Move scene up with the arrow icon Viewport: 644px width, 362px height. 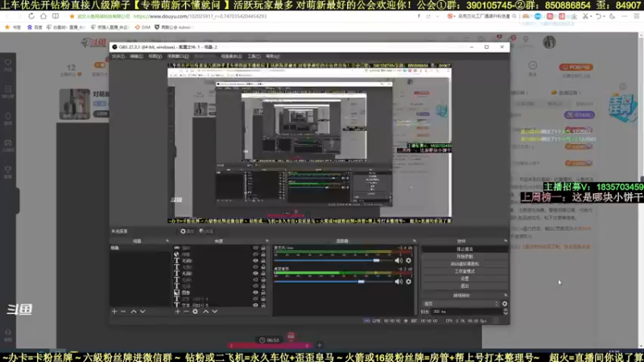[134, 311]
